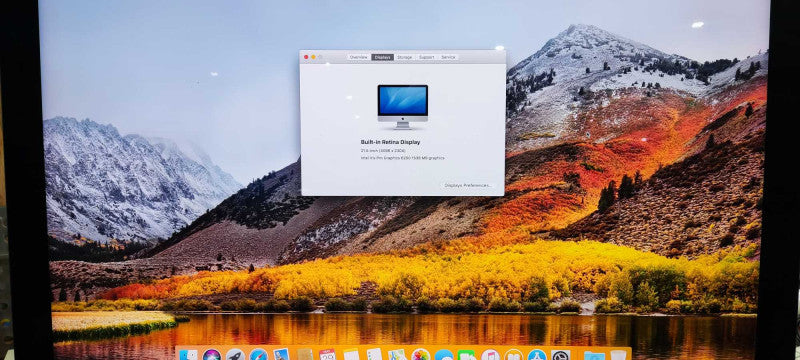Open iBooks icon in Dock
The height and width of the screenshot is (360, 800).
point(513,355)
